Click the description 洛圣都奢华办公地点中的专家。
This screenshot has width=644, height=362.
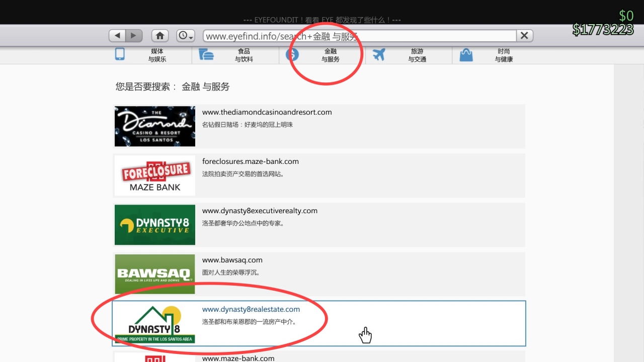244,223
